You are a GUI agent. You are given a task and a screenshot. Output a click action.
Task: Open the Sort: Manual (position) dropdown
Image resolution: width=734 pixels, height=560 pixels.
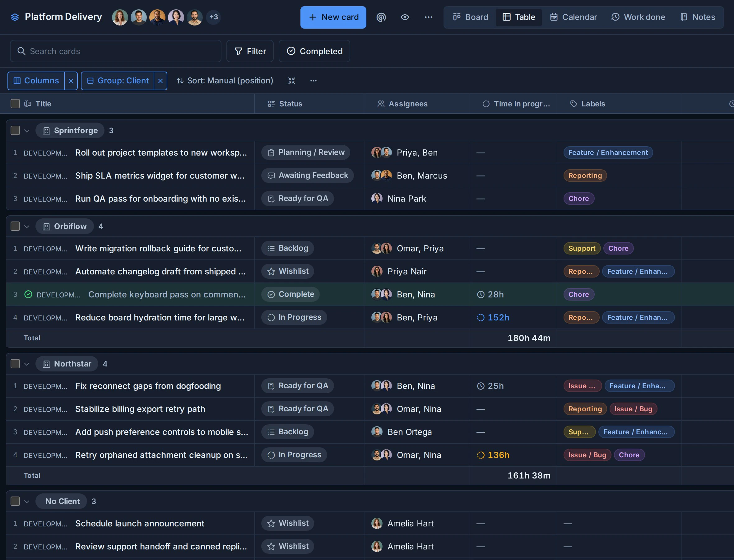point(225,81)
